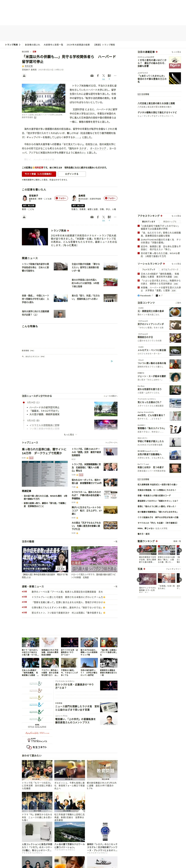Click もっと見る beside 注目の連載記事

coord(176,52)
